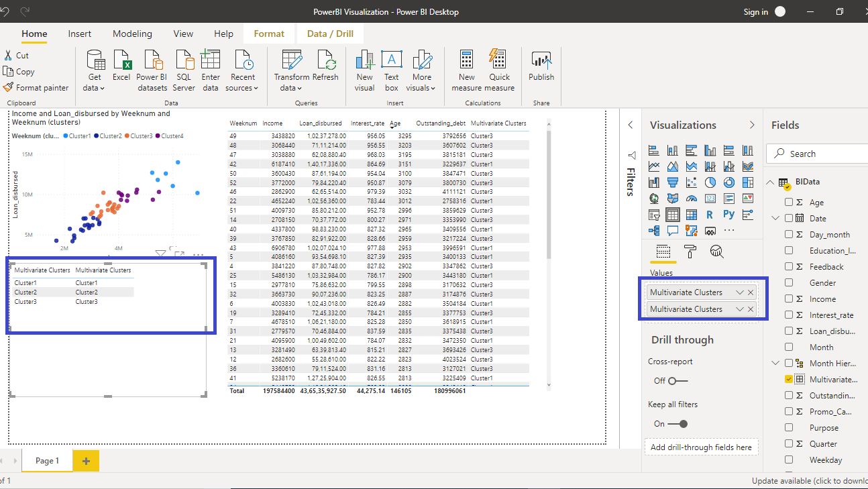868x489 pixels.
Task: Open the Insert ribbon tab
Action: [x=80, y=34]
